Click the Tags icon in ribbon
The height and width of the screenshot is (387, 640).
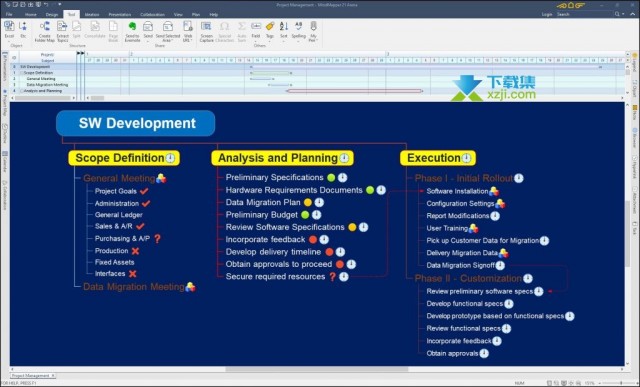pos(269,27)
